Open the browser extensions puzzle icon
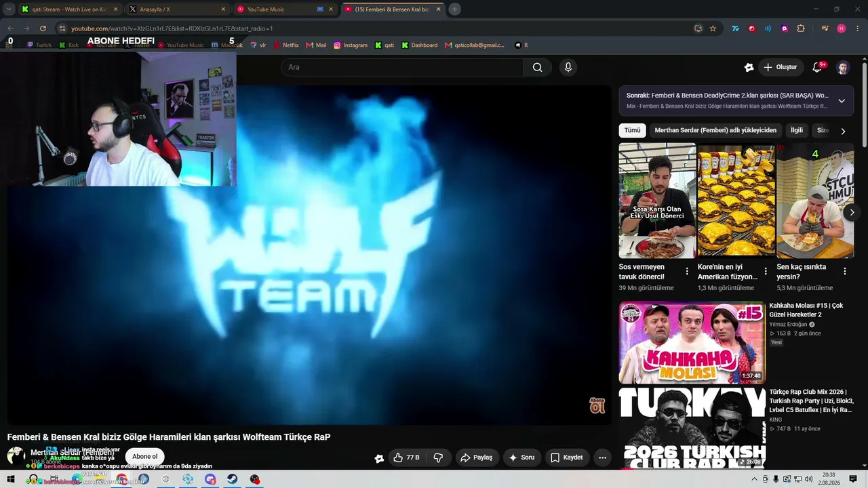 [x=801, y=28]
